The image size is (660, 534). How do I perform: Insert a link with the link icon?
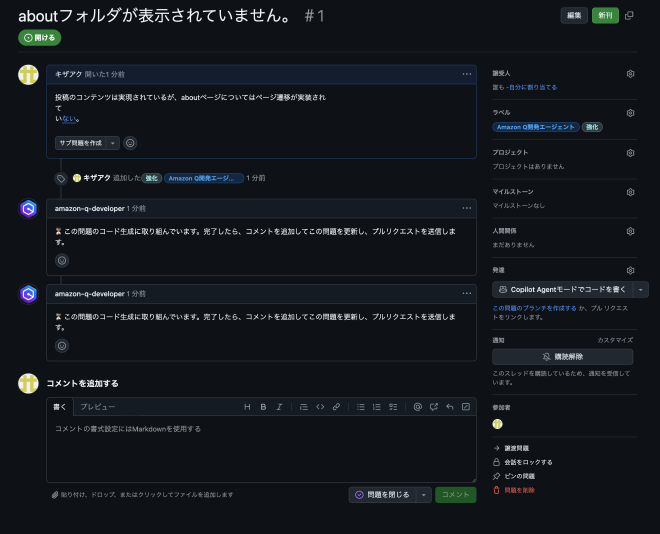coord(336,407)
